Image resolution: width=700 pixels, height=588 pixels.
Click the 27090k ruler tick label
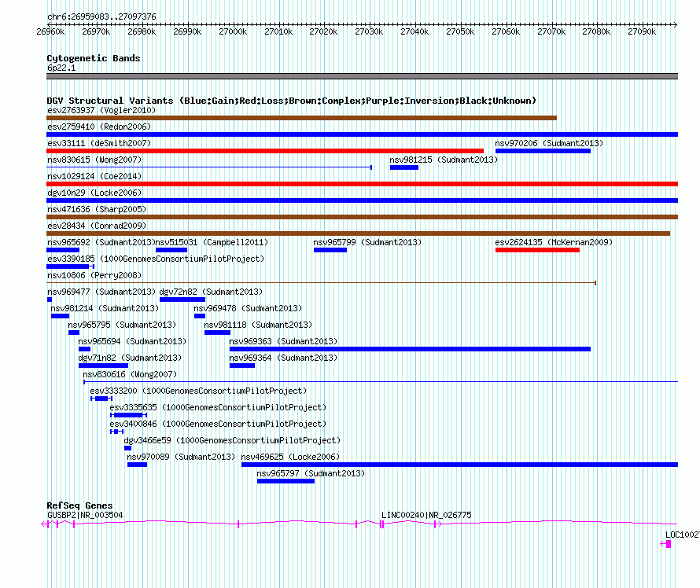click(642, 31)
